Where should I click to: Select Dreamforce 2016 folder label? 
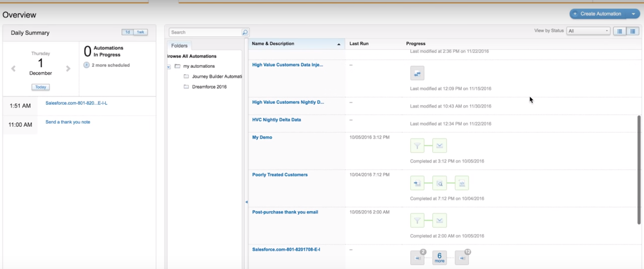pyautogui.click(x=210, y=87)
